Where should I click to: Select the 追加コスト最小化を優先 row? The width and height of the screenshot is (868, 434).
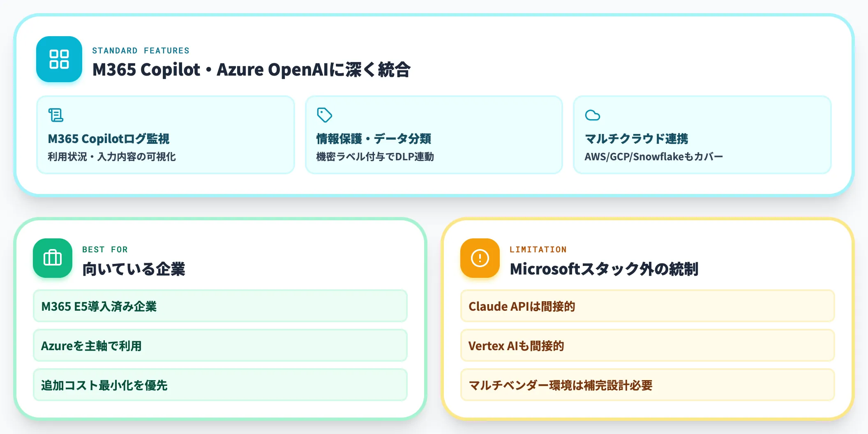[220, 385]
